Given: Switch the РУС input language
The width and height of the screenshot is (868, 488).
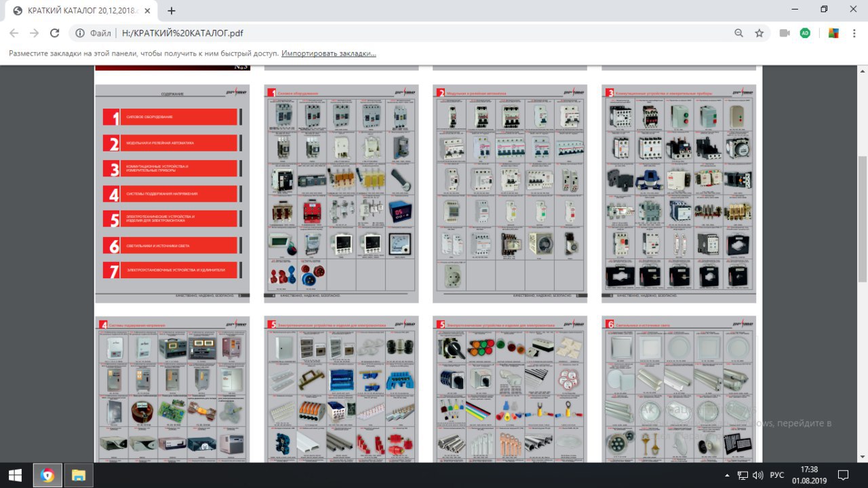Looking at the screenshot, I should [777, 475].
